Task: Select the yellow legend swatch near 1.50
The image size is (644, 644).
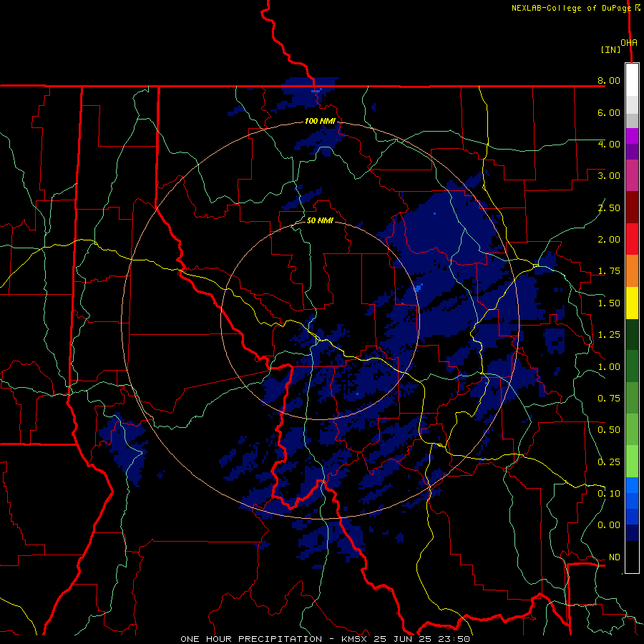Action: 632,303
